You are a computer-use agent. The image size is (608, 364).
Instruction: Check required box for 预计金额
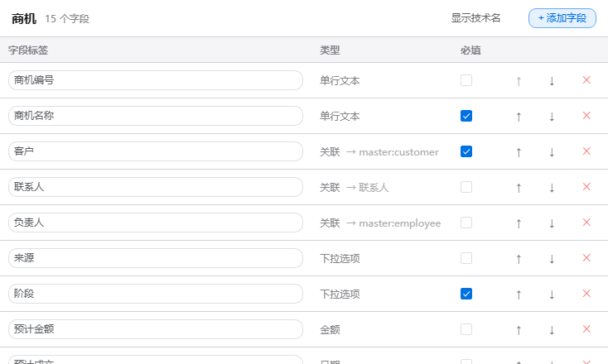[466, 329]
